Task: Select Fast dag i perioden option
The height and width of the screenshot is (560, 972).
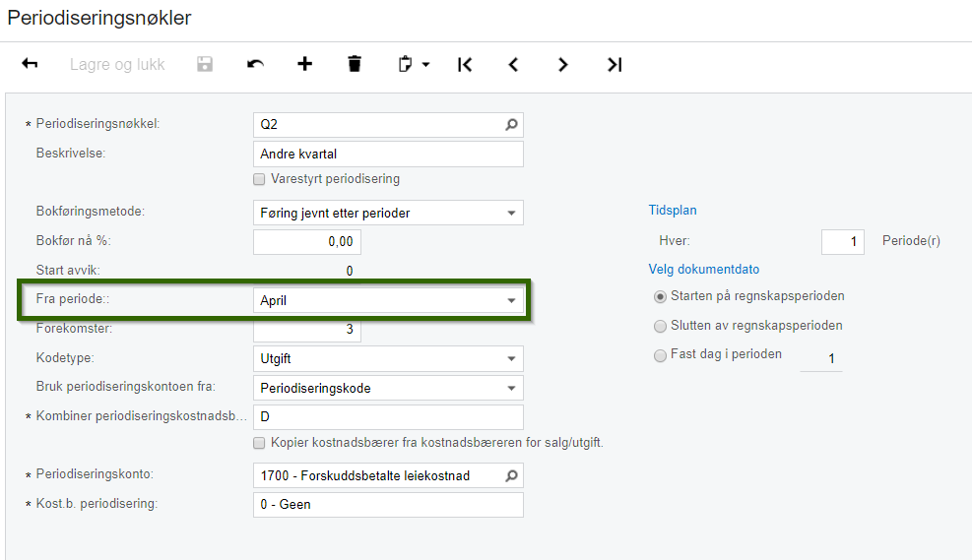Action: (660, 355)
